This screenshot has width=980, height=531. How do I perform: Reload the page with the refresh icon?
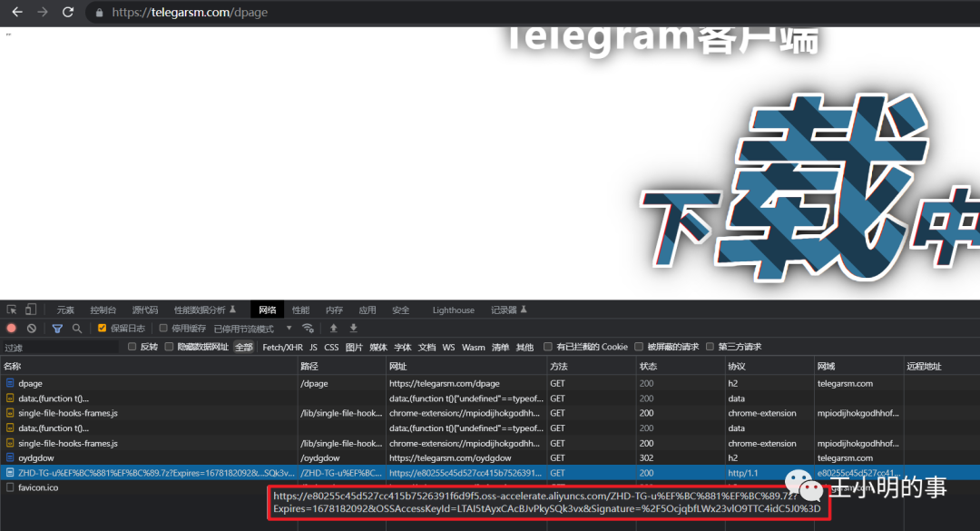pos(68,12)
